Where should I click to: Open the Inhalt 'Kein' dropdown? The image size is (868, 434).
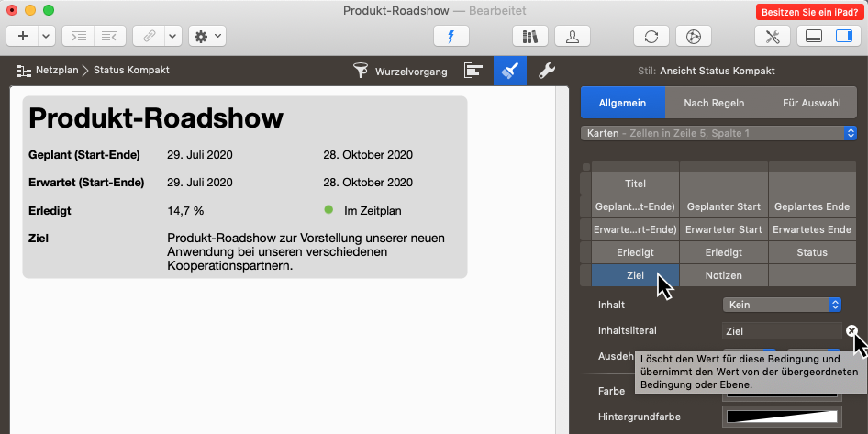[782, 305]
